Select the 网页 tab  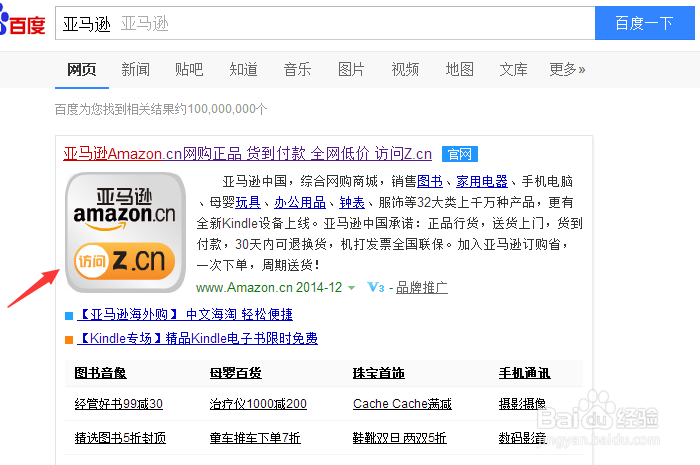(x=82, y=70)
